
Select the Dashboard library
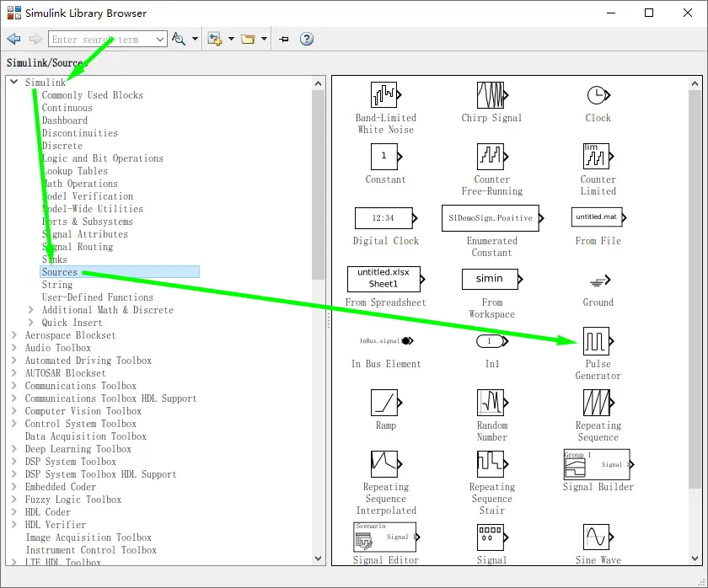coord(65,120)
